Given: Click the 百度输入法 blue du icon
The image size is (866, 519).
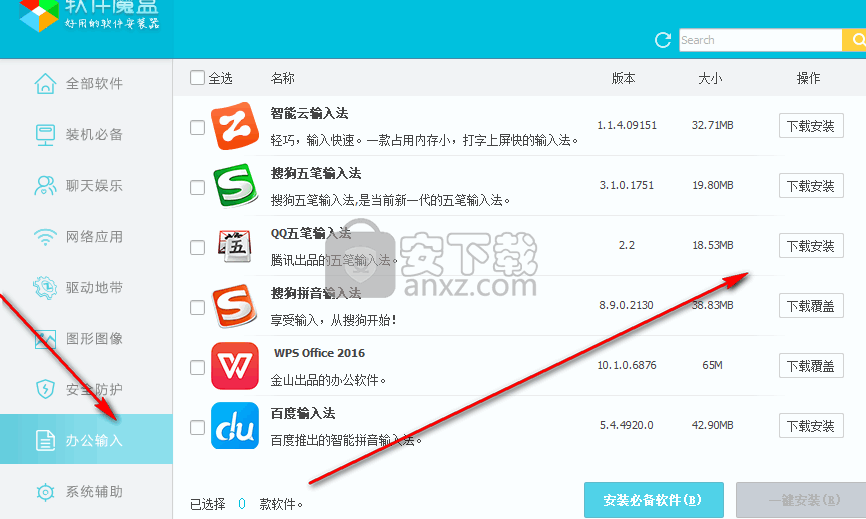Looking at the screenshot, I should point(235,426).
